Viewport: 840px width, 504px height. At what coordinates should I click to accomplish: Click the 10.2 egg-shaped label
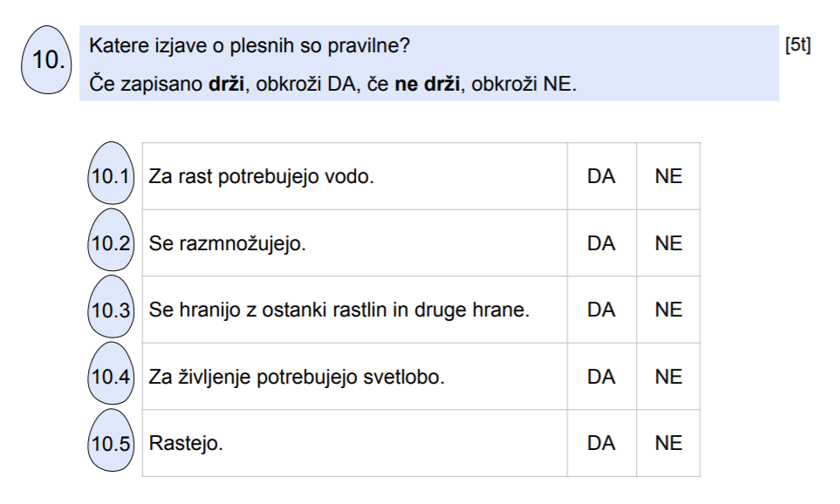[111, 240]
